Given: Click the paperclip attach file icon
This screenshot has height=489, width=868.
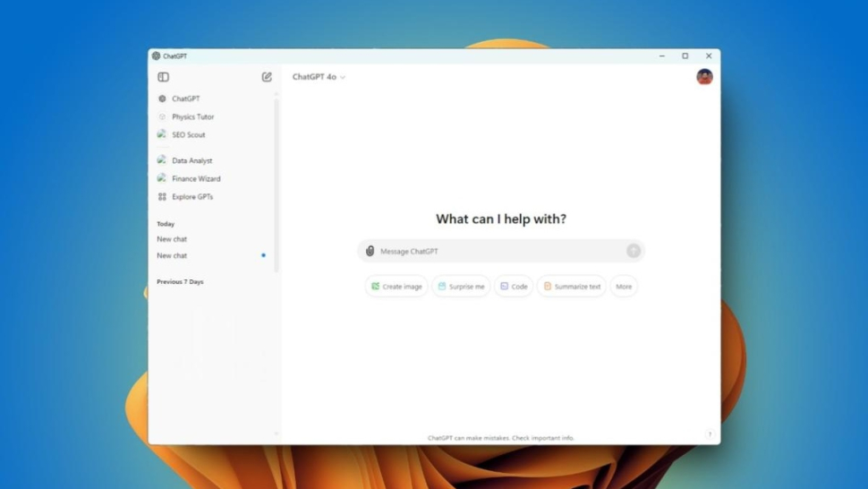Looking at the screenshot, I should coord(370,251).
